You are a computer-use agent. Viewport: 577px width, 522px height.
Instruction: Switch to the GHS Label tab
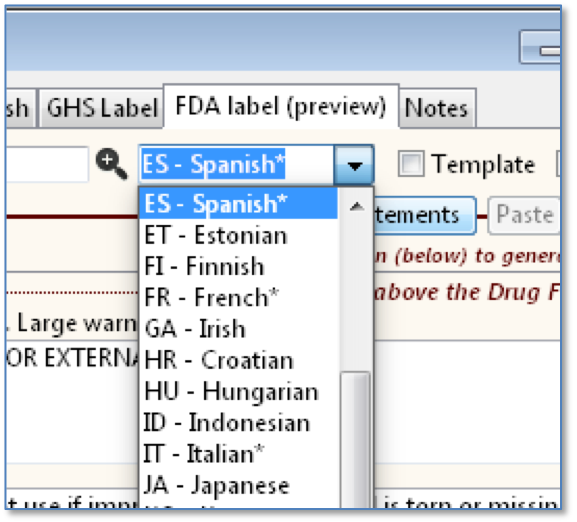pos(101,108)
